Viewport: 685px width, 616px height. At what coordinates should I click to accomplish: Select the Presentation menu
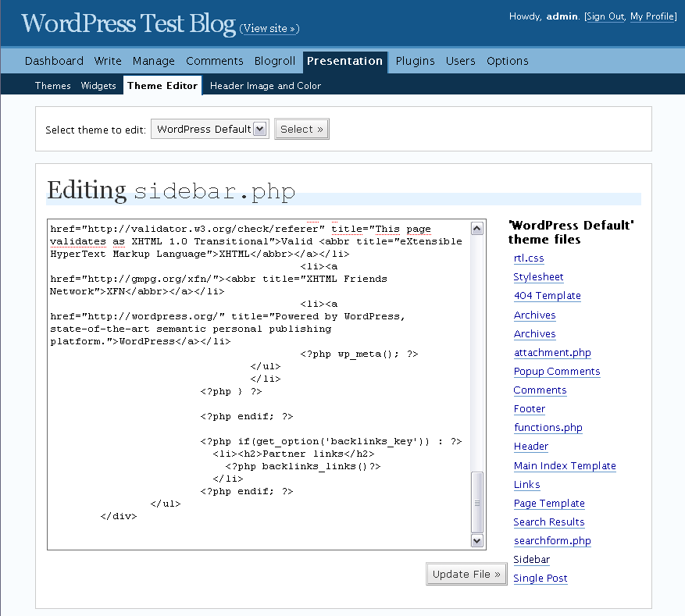344,61
